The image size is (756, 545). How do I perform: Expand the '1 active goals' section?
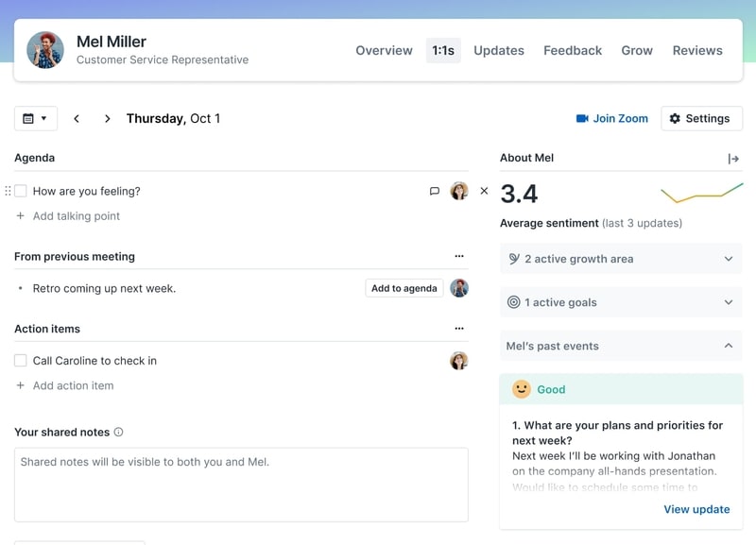pos(729,302)
